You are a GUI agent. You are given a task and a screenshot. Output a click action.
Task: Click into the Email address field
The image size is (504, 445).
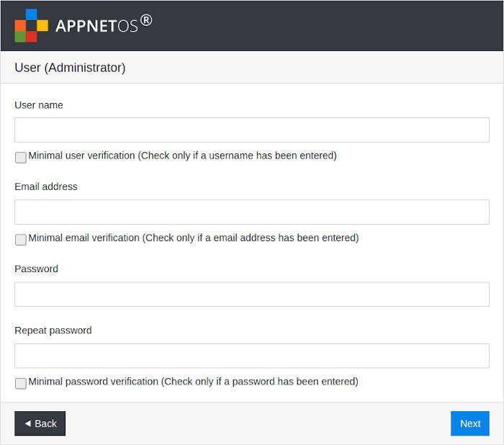coord(252,212)
